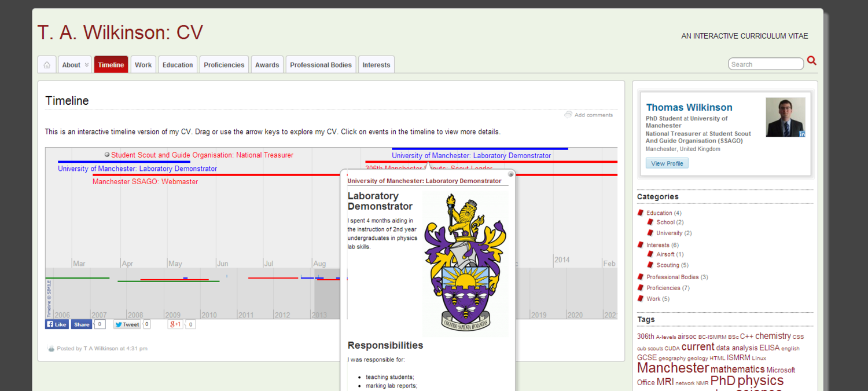
Task: Click the LinkedIn badge on profile photo
Action: coord(802,134)
